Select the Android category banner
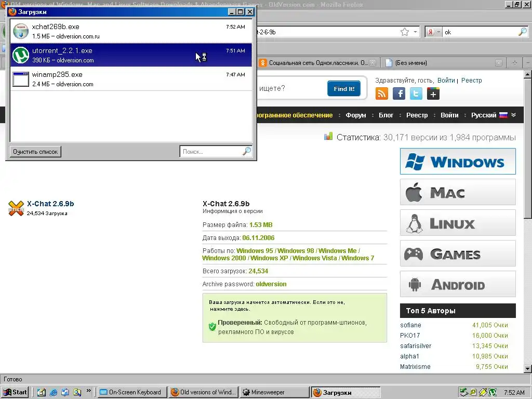532x399 pixels. pos(458,284)
